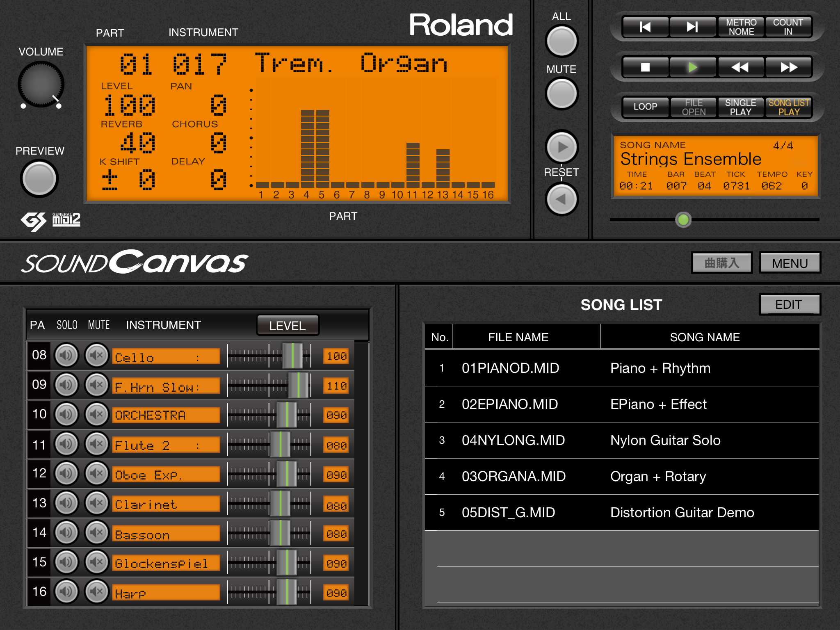This screenshot has width=840, height=630.
Task: Mute part 14 Bassoon
Action: (96, 532)
